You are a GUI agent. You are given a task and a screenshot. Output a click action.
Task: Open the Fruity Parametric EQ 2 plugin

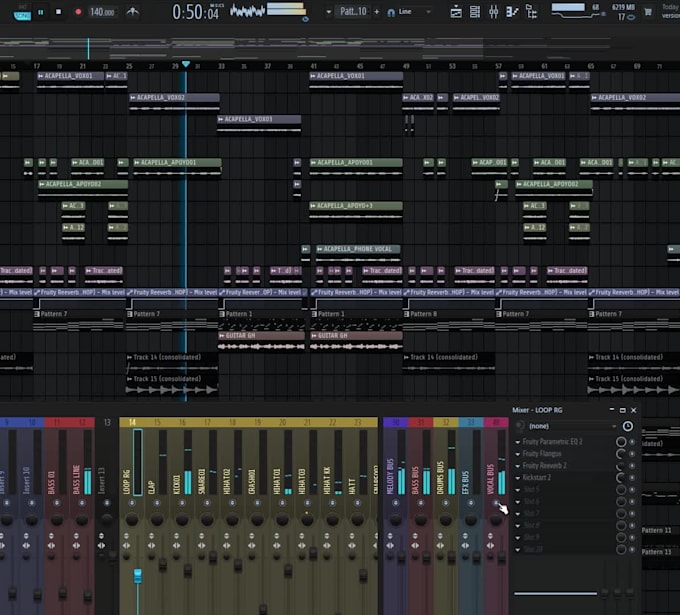click(x=552, y=442)
